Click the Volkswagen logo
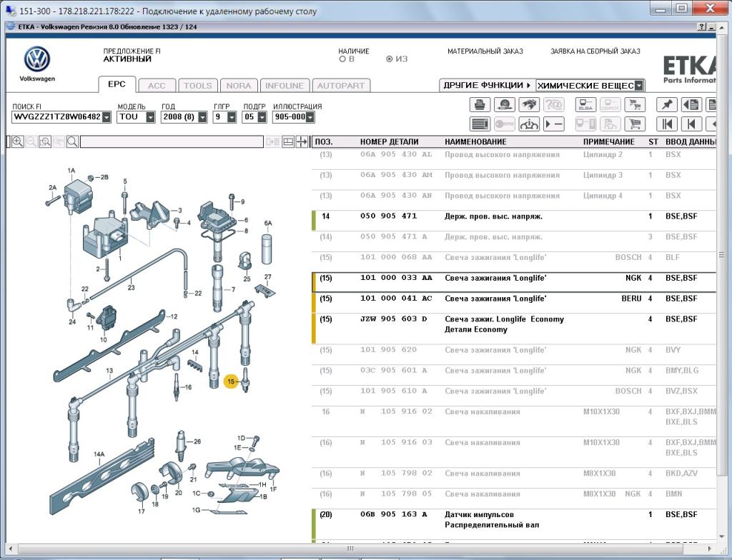This screenshot has height=560, width=732. coord(37,59)
